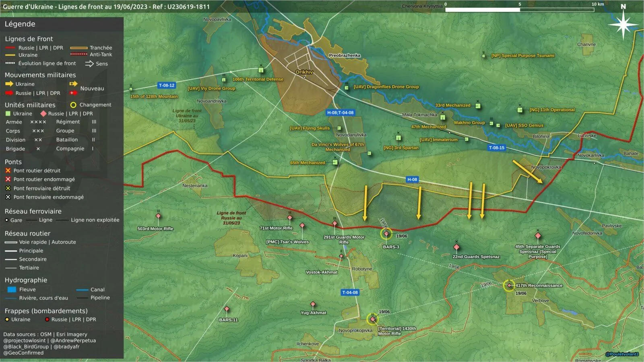Click the [UAV] SSO Genius label
The width and height of the screenshot is (644, 362).
(x=524, y=125)
